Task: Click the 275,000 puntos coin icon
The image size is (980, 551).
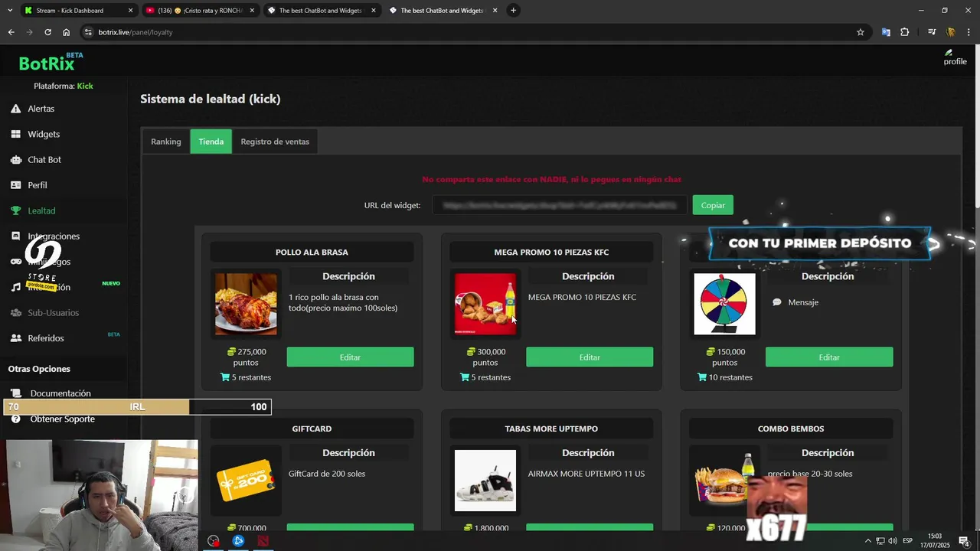Action: coord(231,352)
